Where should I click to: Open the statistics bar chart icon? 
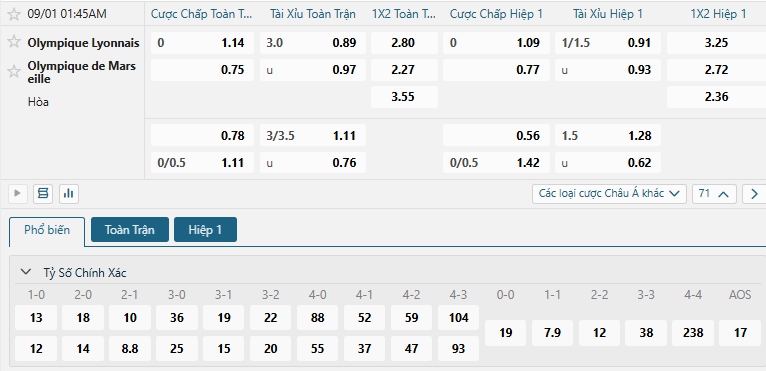tap(69, 194)
